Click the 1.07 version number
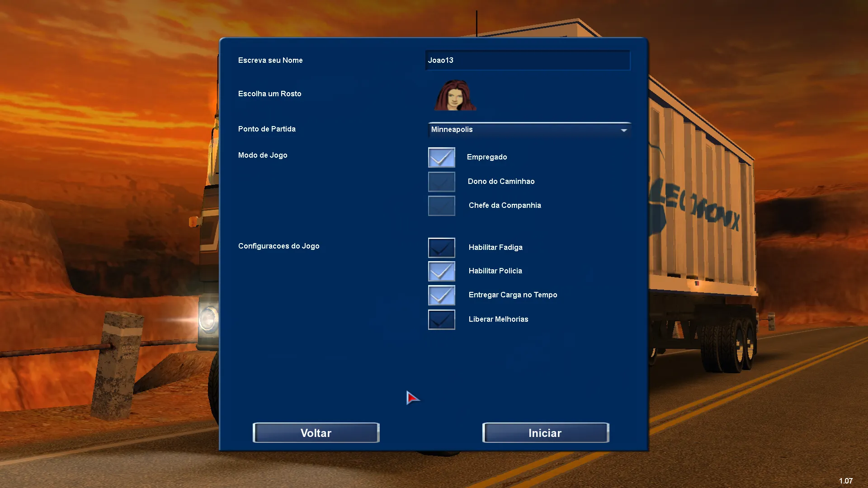Screen dimensions: 868x488 (846, 481)
